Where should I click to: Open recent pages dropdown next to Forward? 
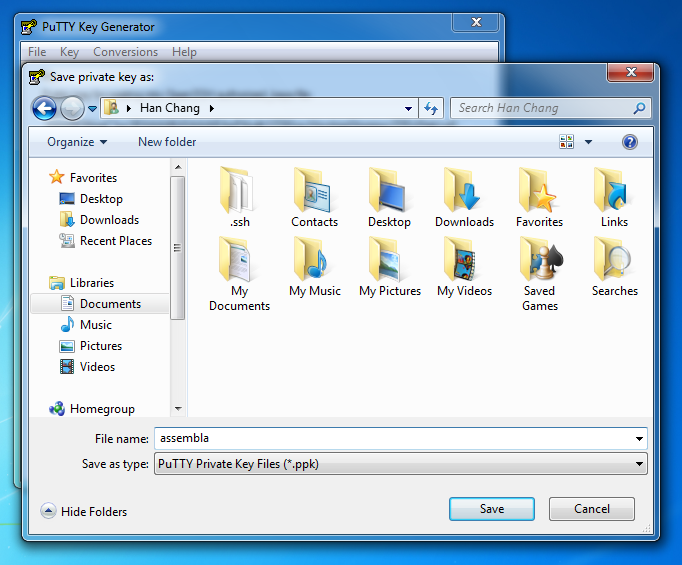(x=92, y=109)
